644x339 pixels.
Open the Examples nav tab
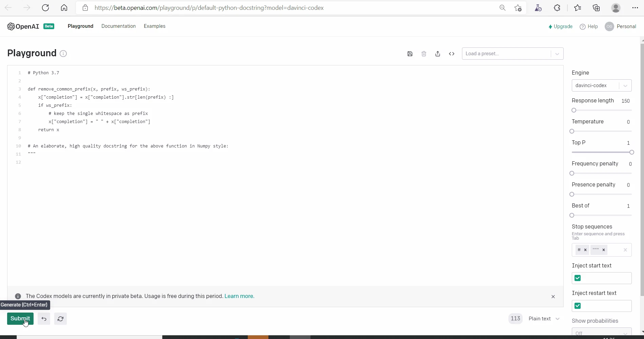click(x=155, y=26)
